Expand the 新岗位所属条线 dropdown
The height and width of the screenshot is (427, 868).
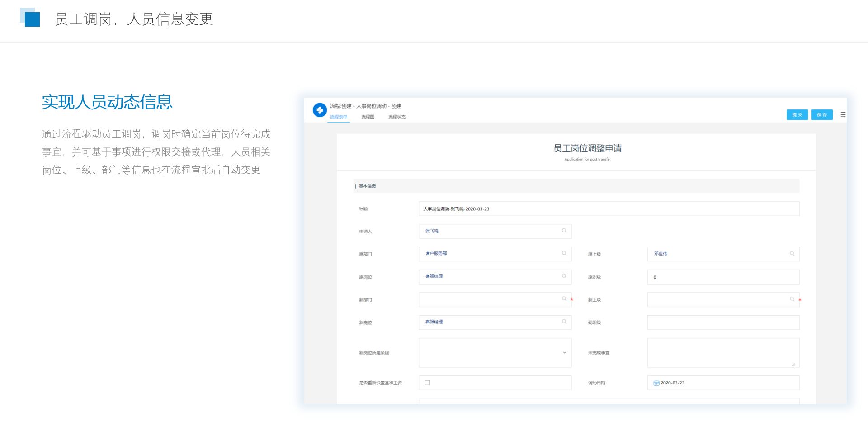pos(564,353)
